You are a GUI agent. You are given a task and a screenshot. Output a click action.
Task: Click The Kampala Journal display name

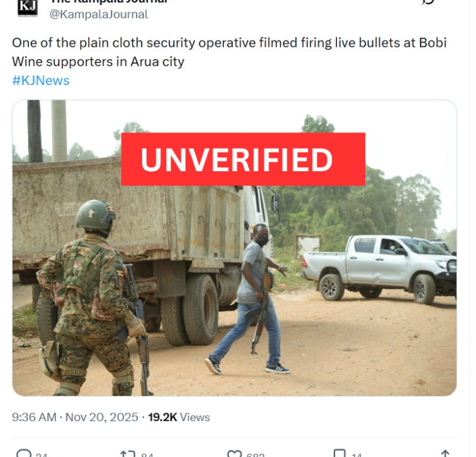109,2
